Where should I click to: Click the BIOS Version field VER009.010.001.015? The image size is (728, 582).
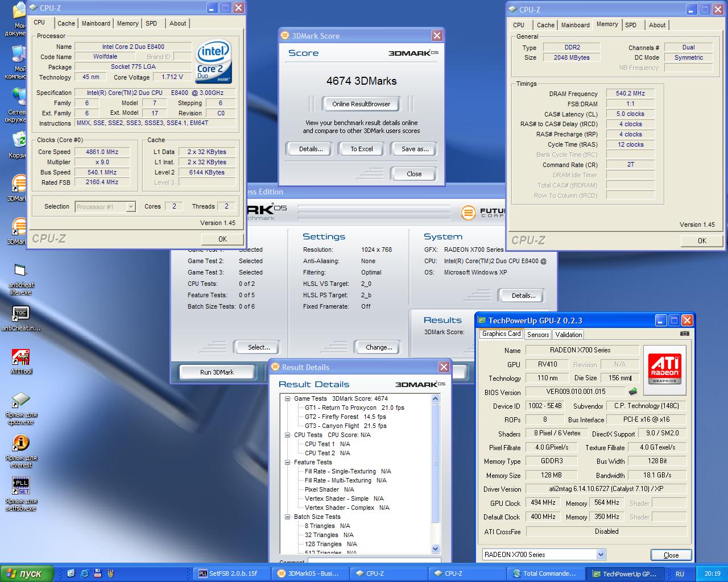[x=576, y=392]
